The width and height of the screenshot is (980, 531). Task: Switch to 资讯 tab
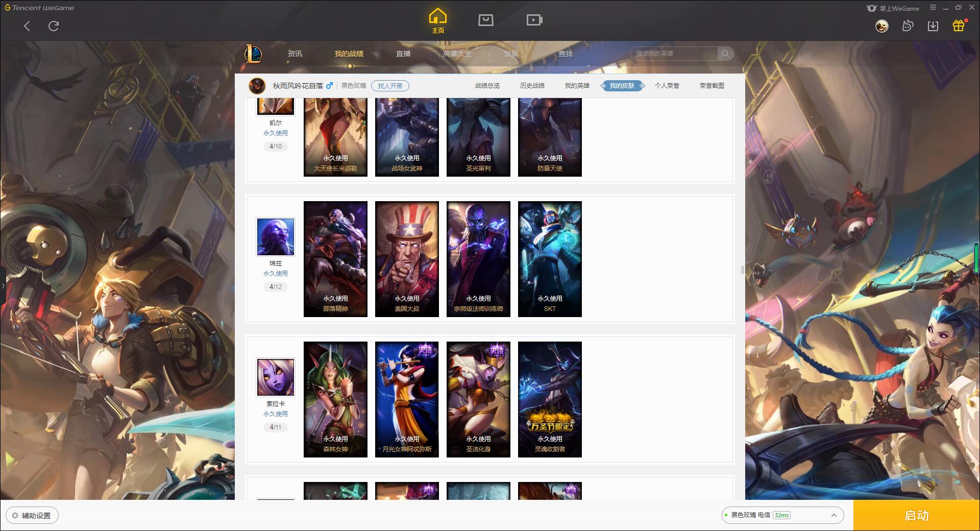tap(295, 54)
